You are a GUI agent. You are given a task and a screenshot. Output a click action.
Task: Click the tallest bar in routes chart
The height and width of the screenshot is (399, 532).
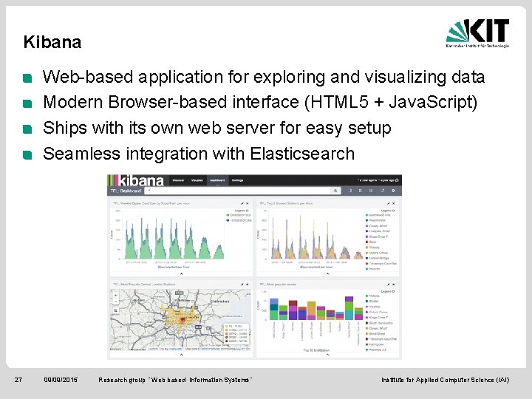349,308
